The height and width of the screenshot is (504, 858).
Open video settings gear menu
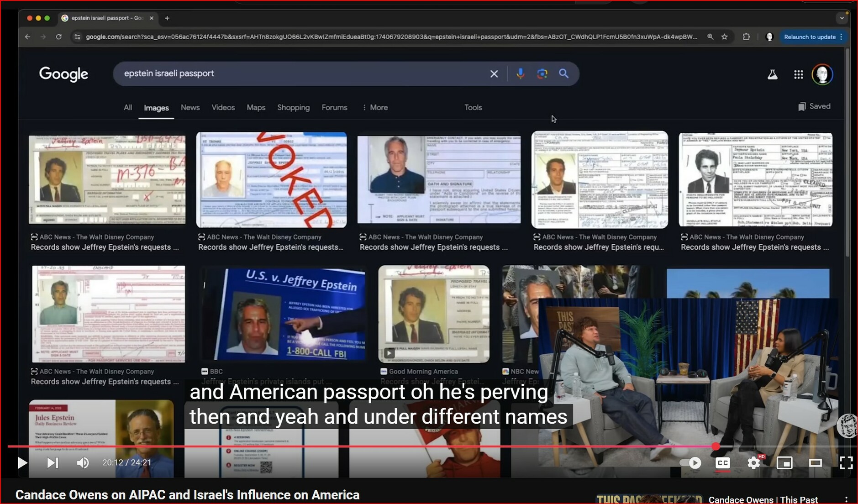[x=753, y=463]
